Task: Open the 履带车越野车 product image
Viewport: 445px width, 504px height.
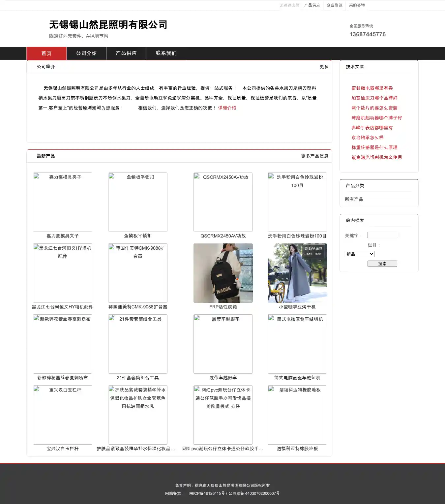Action: (x=223, y=344)
